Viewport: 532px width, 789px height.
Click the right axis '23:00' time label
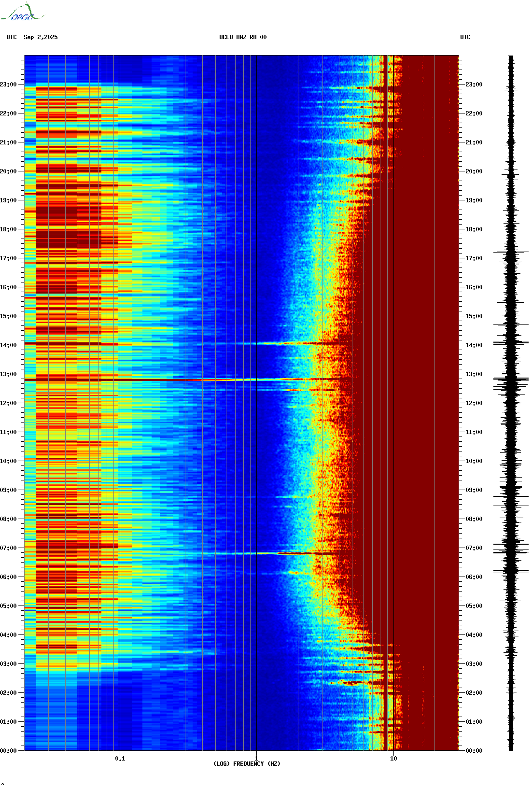[x=474, y=85]
